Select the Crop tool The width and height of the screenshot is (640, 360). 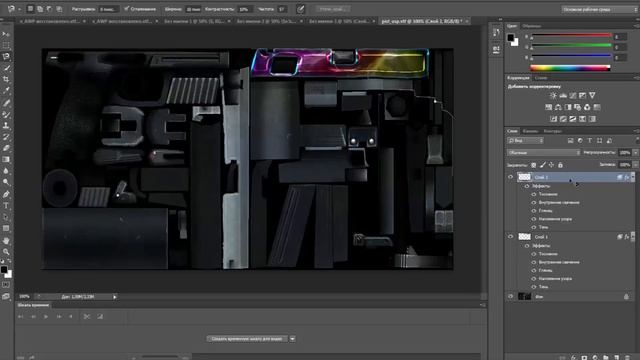click(6, 79)
